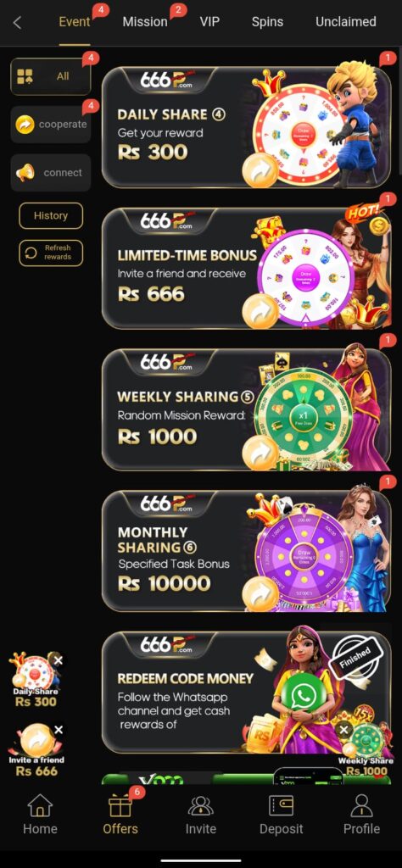Image resolution: width=402 pixels, height=868 pixels.
Task: Tap share arrow on Daily Share banner
Action: tap(260, 170)
